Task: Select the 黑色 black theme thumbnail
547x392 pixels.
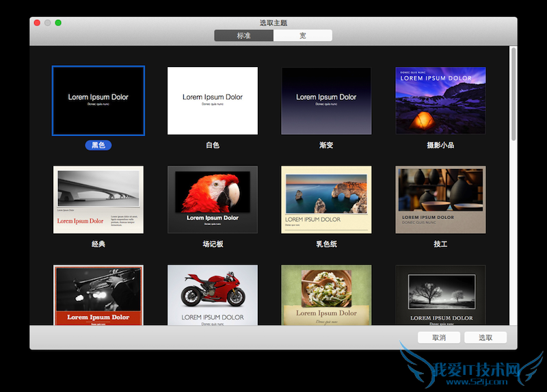Action: tap(98, 101)
